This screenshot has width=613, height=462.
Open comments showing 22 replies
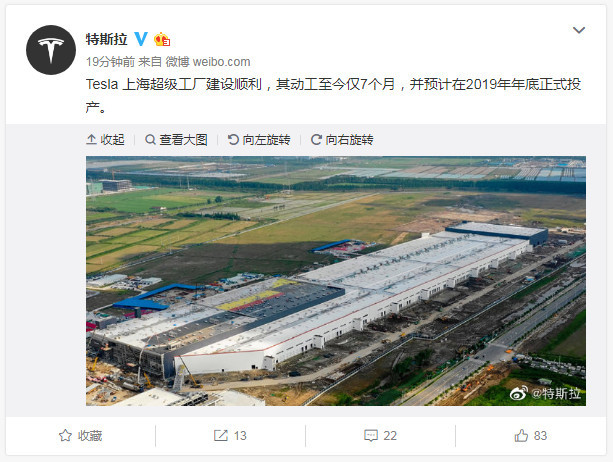coord(380,435)
